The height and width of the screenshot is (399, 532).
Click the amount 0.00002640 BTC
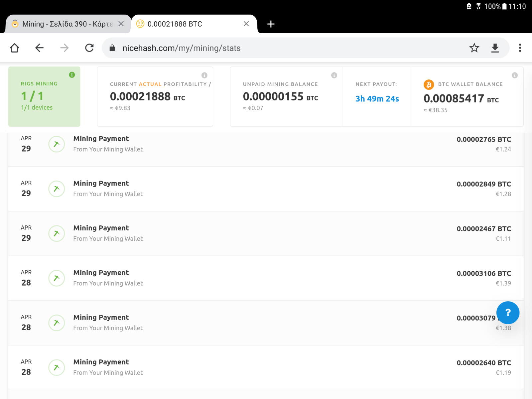tap(484, 363)
